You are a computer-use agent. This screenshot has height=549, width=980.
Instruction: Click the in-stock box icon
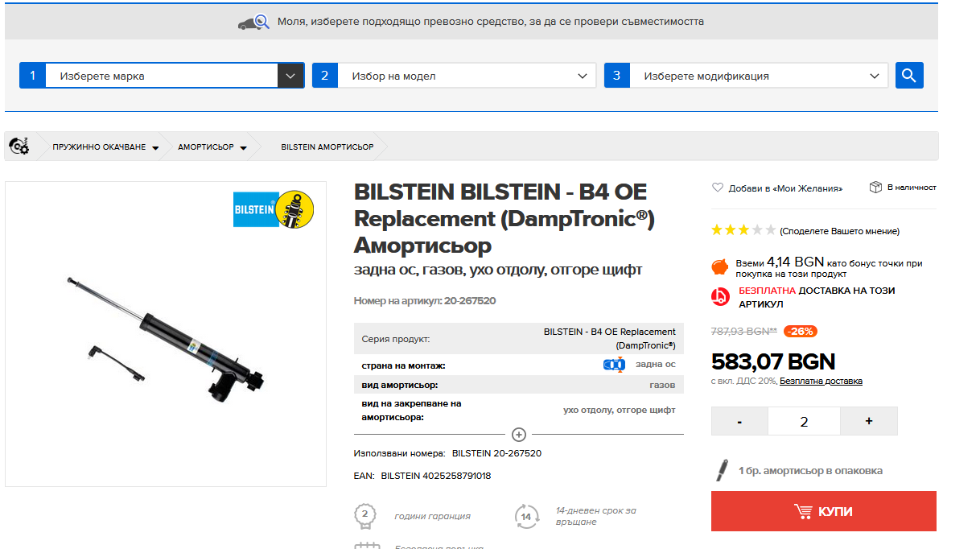(x=875, y=188)
